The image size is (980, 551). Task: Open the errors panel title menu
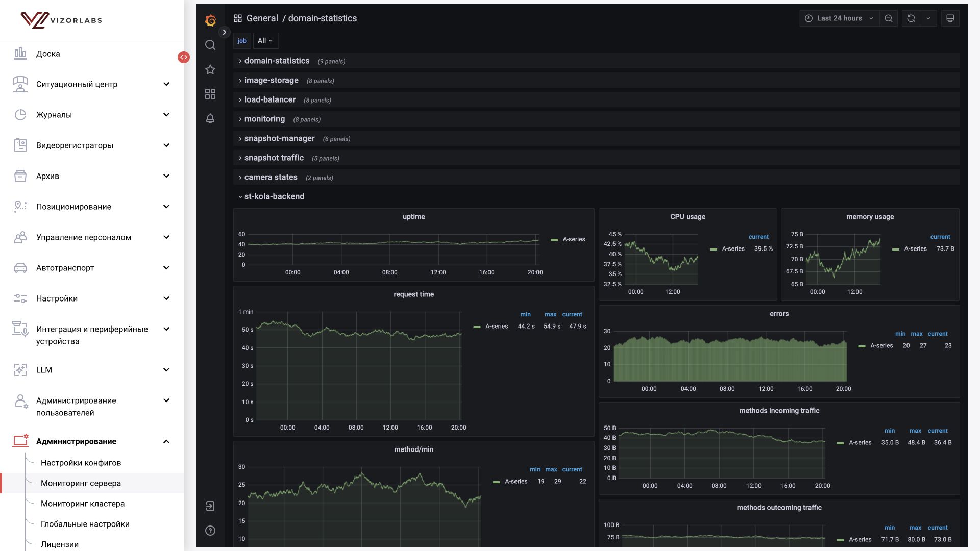click(779, 314)
